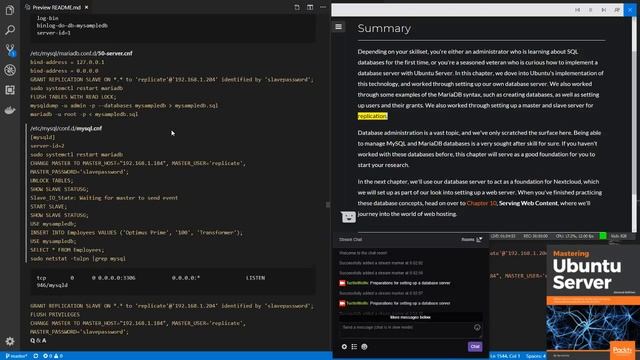This screenshot has width=640, height=360.
Task: Click the More messages below bar
Action: pos(410,317)
